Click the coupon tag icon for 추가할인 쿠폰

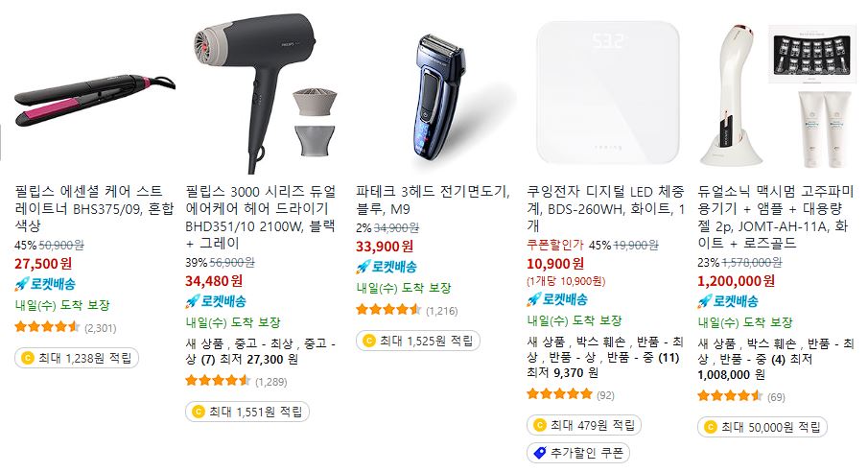point(539,453)
